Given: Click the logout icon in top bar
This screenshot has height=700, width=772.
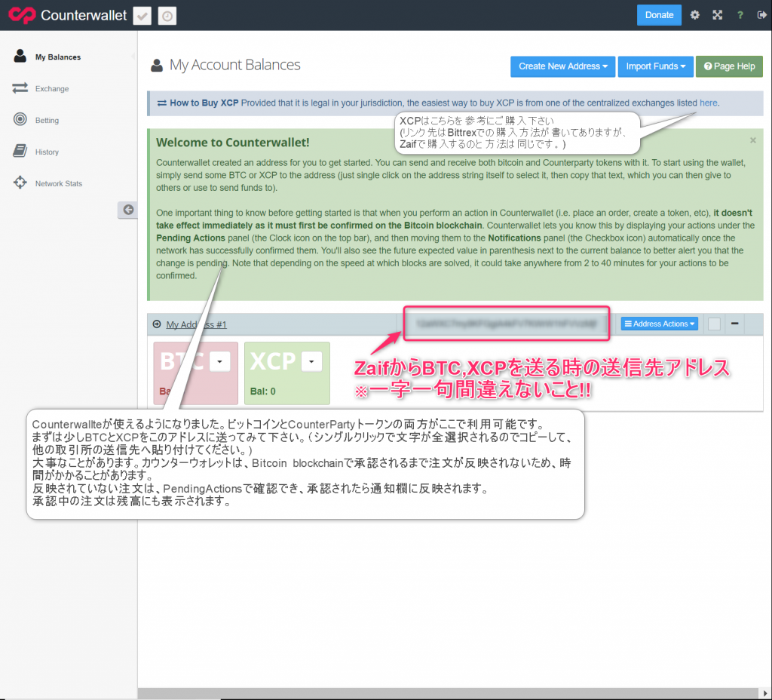Looking at the screenshot, I should coord(761,15).
